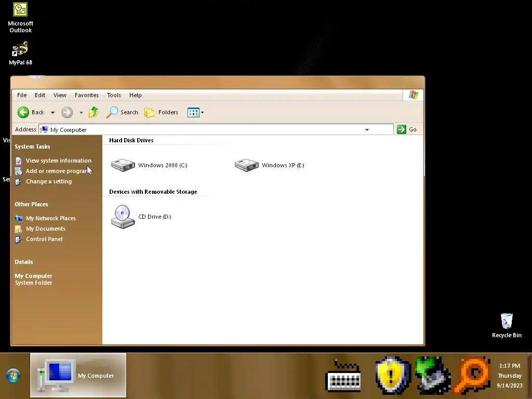
Task: Open the Views icon button
Action: coord(193,112)
